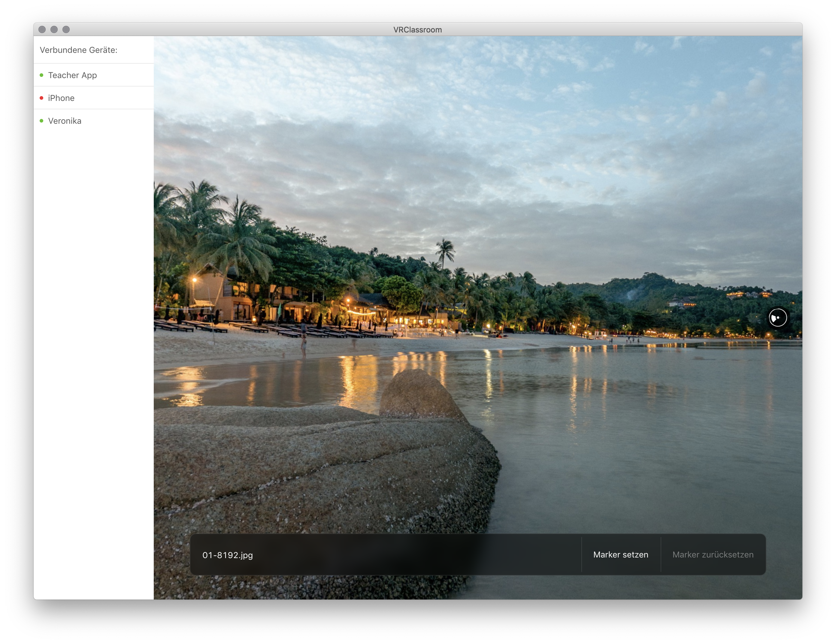The image size is (836, 644).
Task: Select the iPhone device entry
Action: [x=61, y=98]
